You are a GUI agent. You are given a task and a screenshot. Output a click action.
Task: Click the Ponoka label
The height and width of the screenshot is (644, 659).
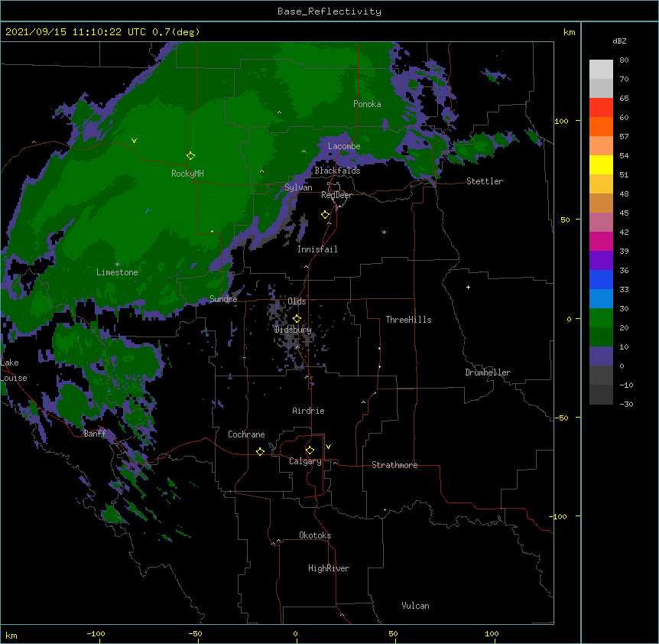coord(367,104)
